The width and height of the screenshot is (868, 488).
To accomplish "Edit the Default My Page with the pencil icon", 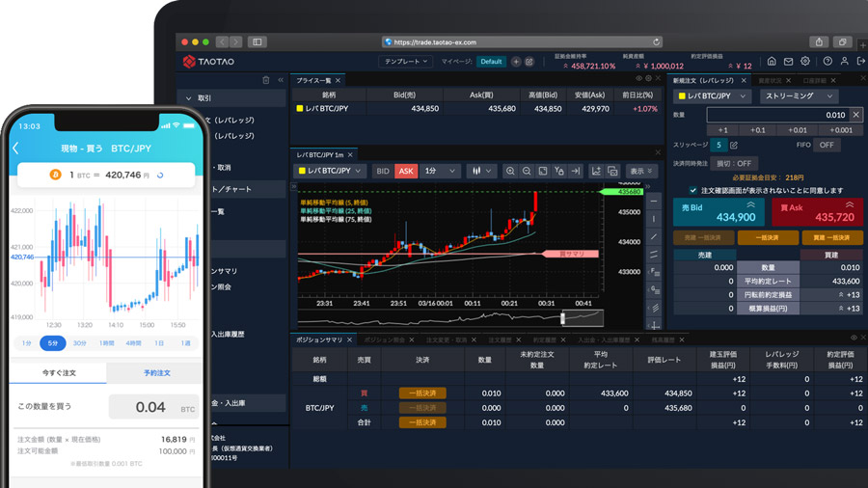I will pos(529,62).
